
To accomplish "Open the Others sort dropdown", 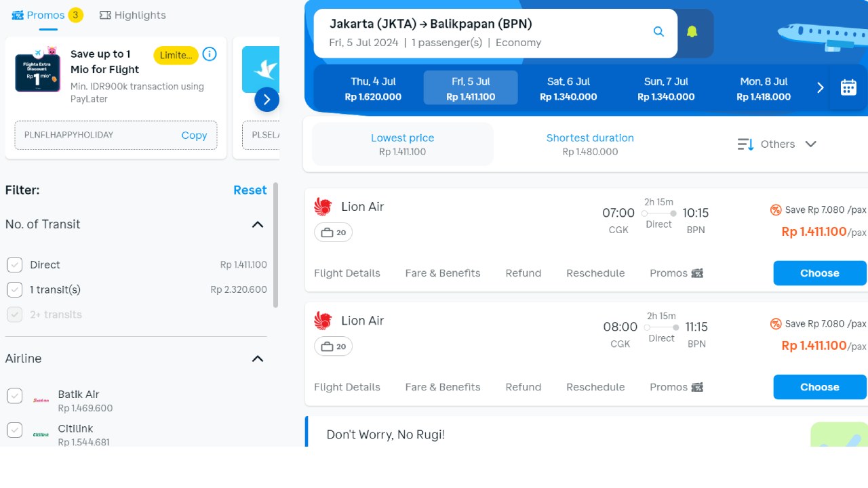I will tap(777, 144).
